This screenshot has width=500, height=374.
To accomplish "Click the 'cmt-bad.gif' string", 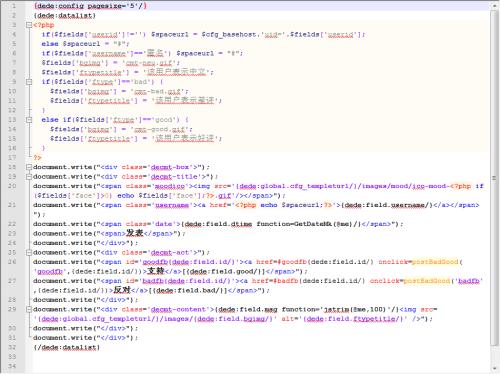I will click(x=157, y=91).
